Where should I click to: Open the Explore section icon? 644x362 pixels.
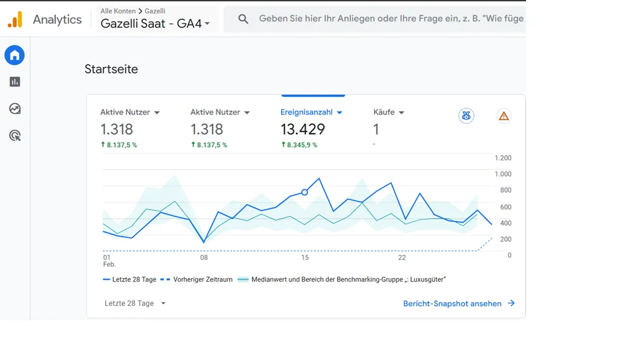14,109
